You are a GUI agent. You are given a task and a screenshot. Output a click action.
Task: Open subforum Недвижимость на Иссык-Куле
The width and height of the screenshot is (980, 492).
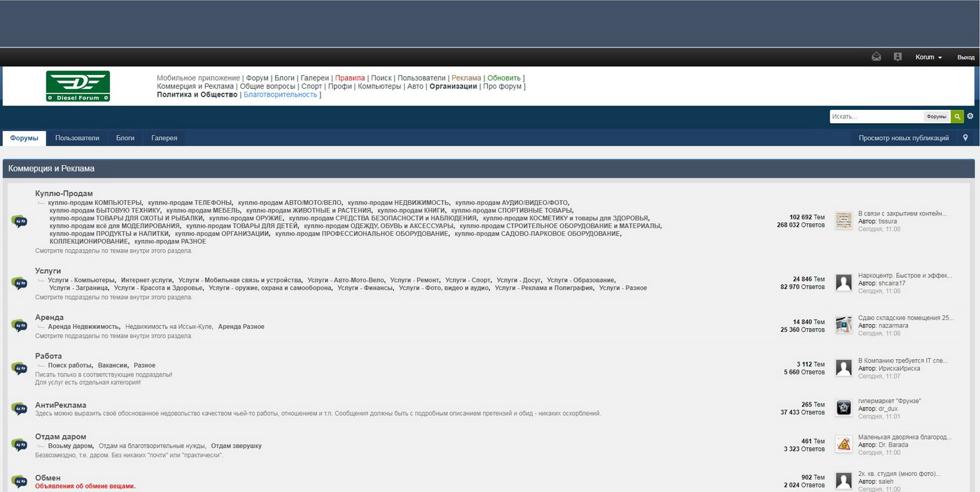pos(169,327)
